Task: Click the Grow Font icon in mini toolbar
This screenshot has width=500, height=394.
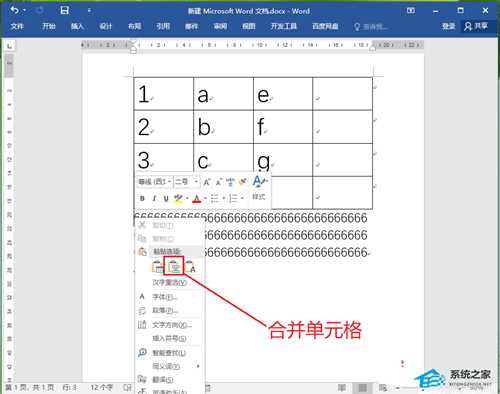Action: (207, 182)
